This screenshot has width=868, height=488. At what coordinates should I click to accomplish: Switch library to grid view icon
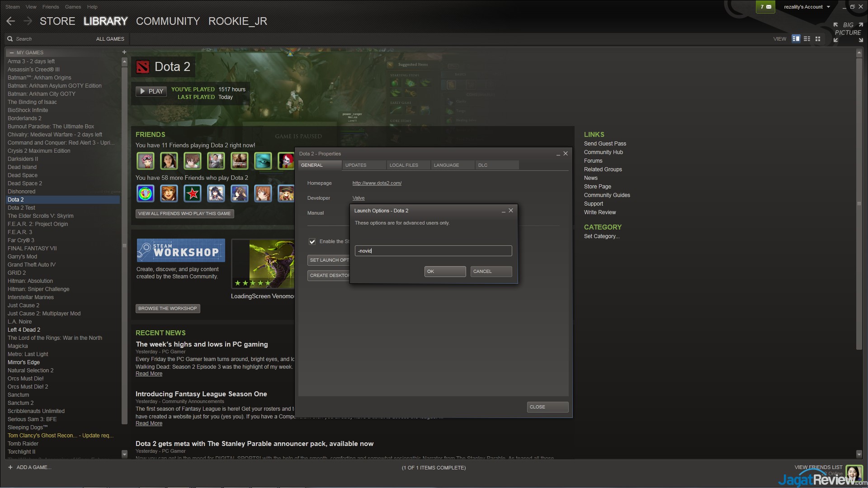pyautogui.click(x=818, y=39)
